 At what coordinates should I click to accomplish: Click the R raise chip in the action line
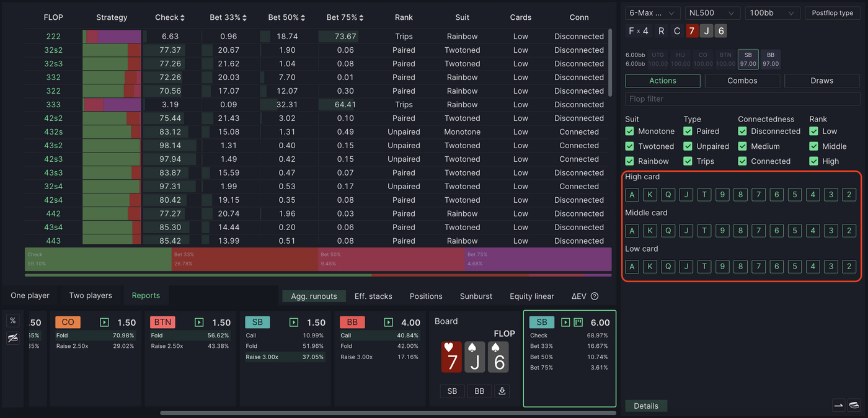[x=662, y=31]
